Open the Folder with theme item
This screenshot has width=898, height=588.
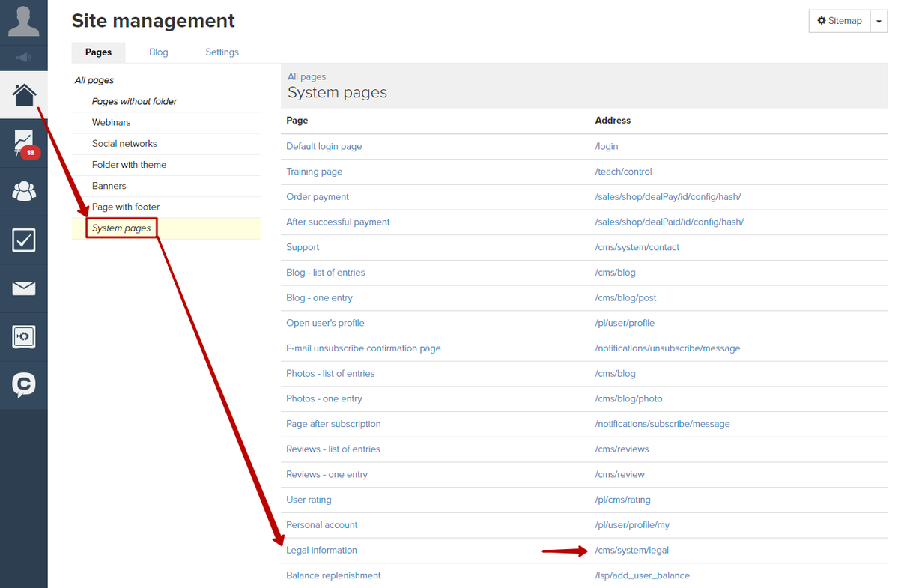(x=129, y=165)
